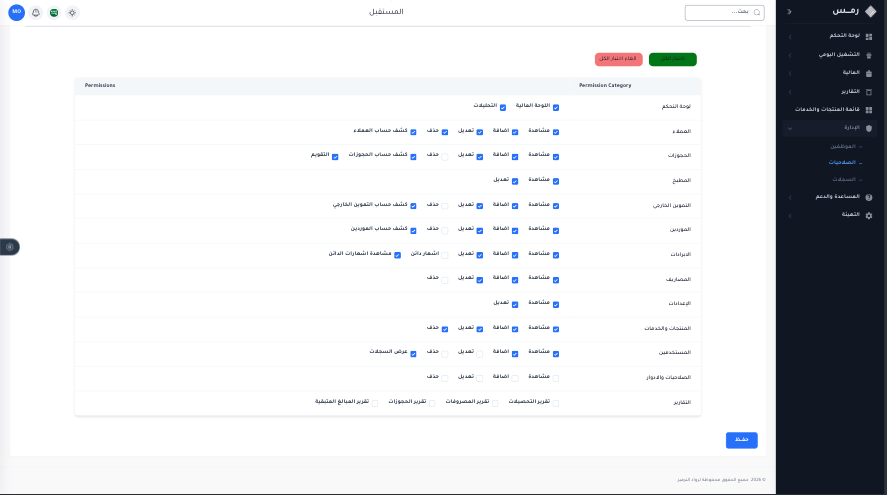Viewport: 887px width, 495px height.
Task: Check تقرير التحصيلات checkbox in التقارير row
Action: (x=556, y=403)
